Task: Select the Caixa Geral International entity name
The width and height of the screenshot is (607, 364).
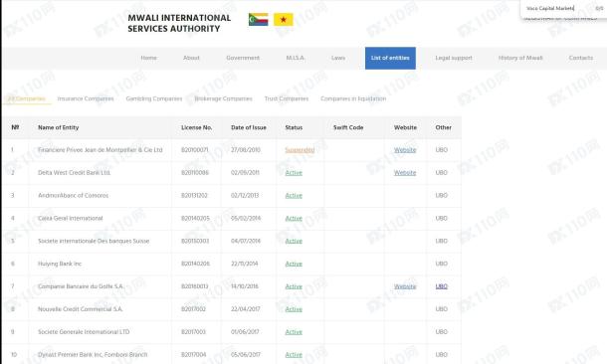Action: [x=71, y=218]
